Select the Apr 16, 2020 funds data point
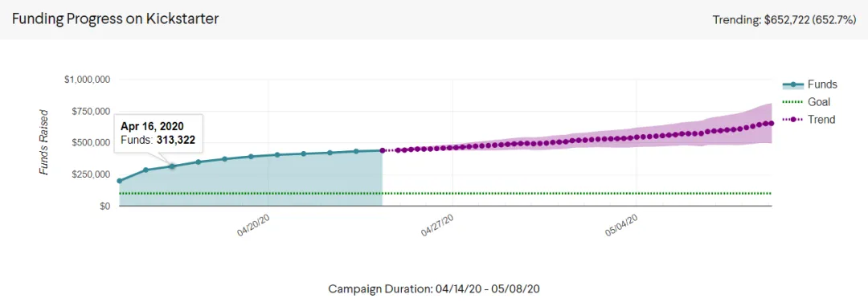This screenshot has width=868, height=307. click(x=172, y=166)
